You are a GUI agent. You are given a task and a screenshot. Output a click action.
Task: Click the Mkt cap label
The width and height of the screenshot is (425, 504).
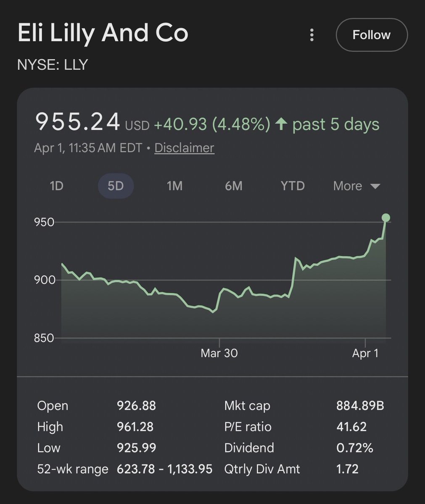click(247, 406)
